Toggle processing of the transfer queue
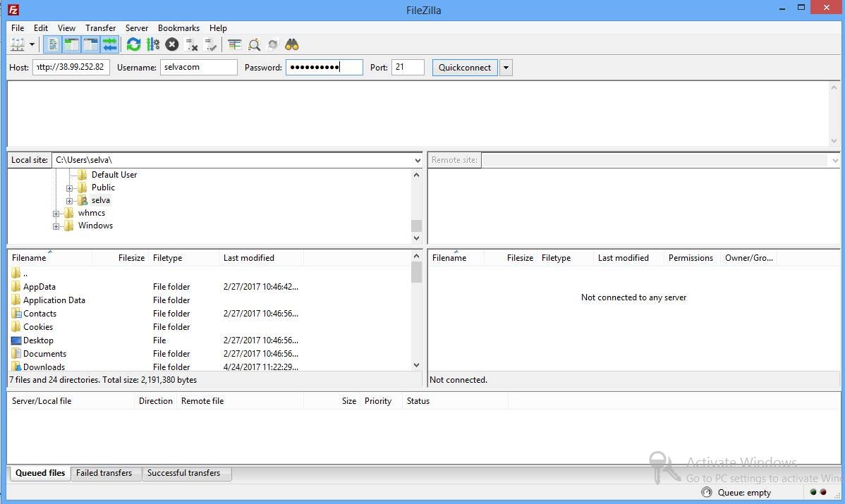845x504 pixels. [x=153, y=44]
